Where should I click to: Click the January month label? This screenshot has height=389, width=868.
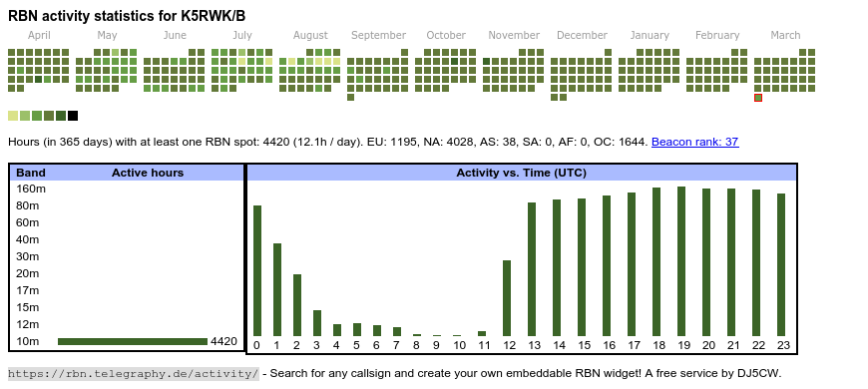650,36
